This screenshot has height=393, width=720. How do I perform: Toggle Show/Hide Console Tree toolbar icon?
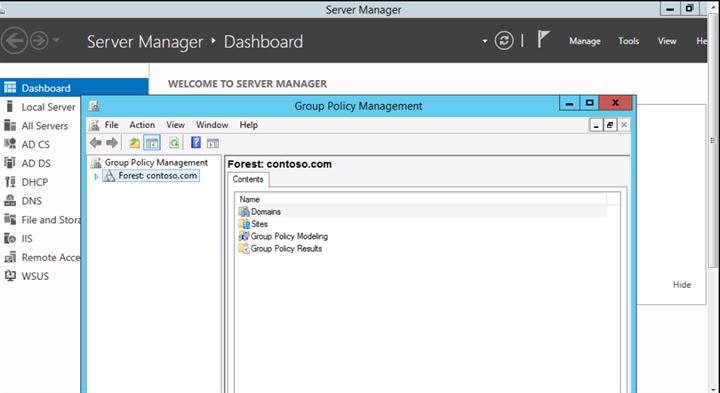(152, 143)
